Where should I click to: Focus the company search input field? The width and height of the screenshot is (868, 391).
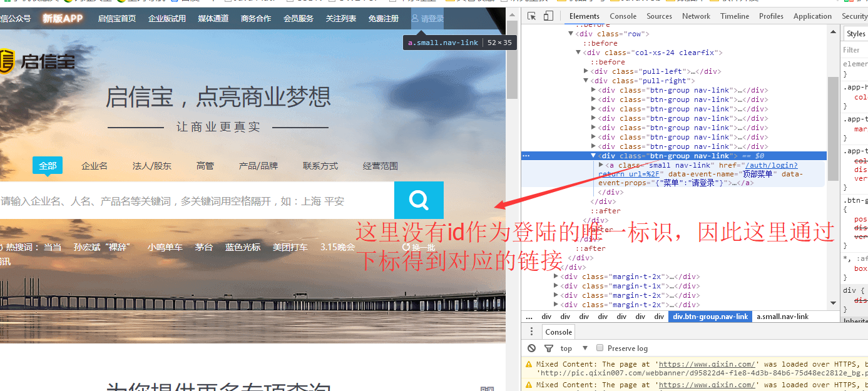pos(197,201)
